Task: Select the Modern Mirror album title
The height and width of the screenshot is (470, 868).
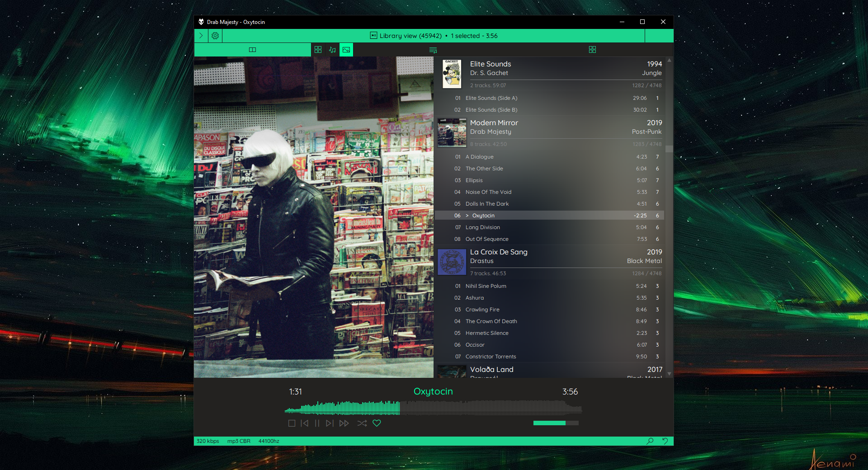Action: [x=494, y=123]
